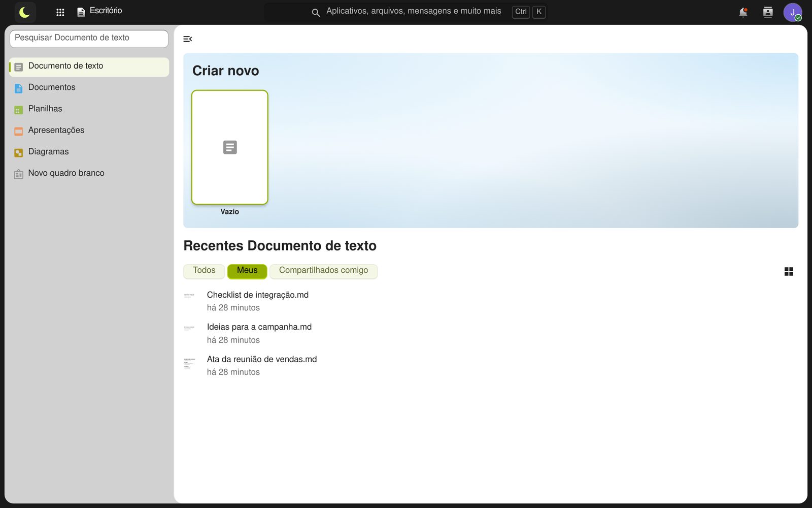Click thumbnail of Ideias para a campanha.md
This screenshot has height=508, width=812.
click(x=189, y=328)
